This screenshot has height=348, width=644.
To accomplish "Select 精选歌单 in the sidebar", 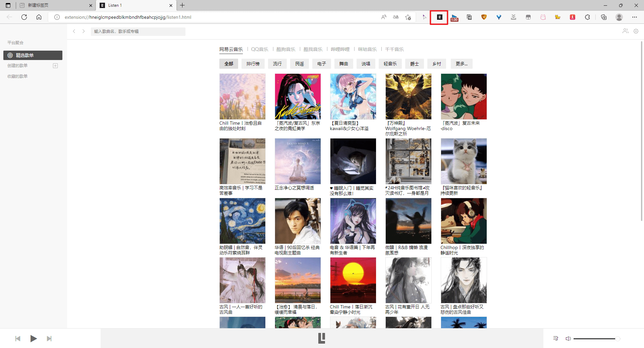I will (x=33, y=55).
